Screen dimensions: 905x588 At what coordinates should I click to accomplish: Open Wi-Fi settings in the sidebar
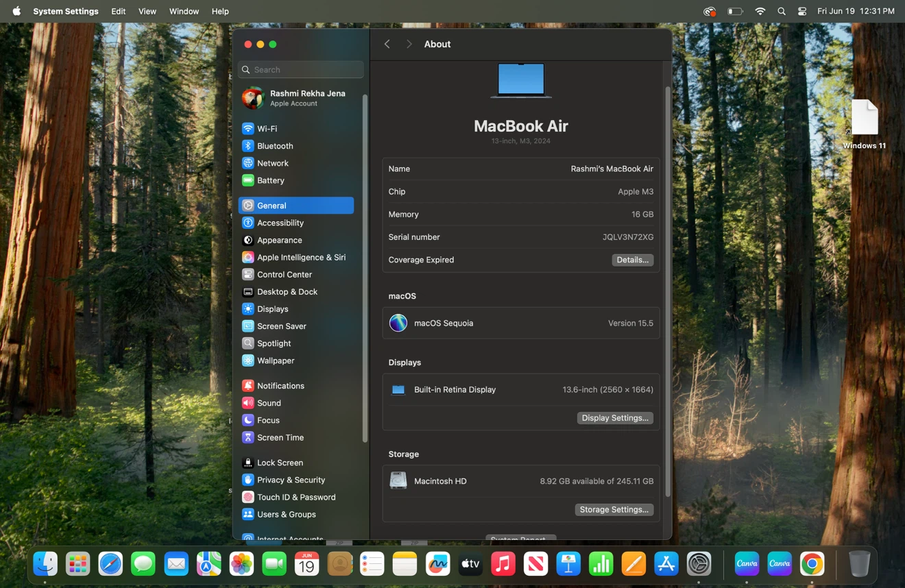296,129
